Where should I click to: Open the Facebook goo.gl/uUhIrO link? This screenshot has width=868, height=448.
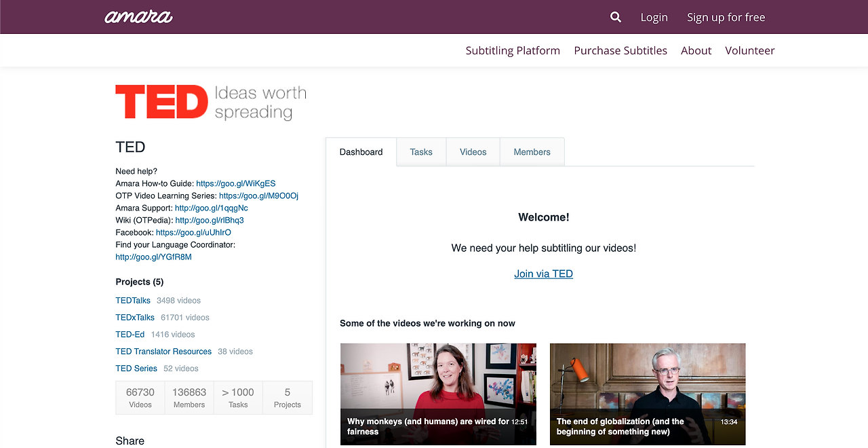194,232
